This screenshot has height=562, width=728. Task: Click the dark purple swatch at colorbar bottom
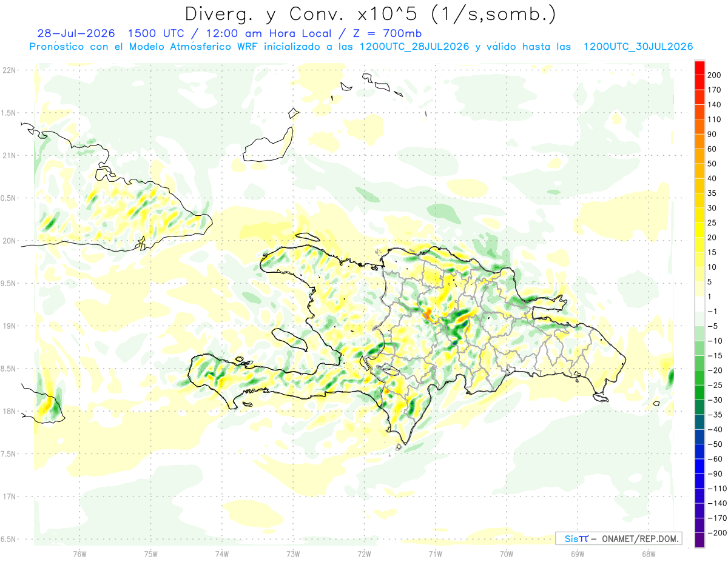click(700, 540)
